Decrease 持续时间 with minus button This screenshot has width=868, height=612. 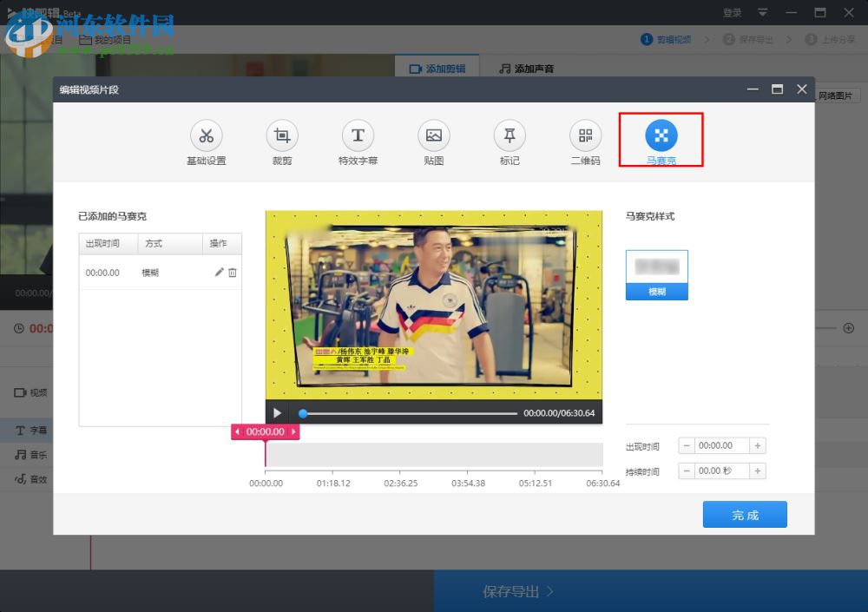(x=687, y=471)
